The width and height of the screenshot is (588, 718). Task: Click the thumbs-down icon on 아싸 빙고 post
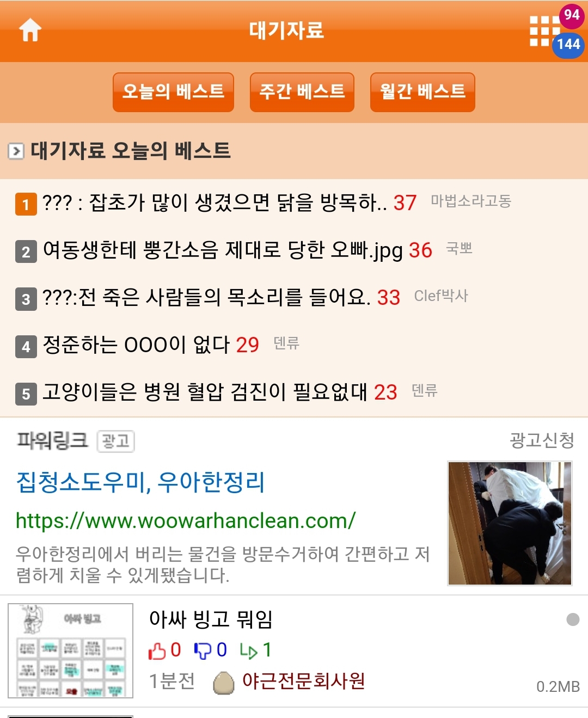[203, 651]
